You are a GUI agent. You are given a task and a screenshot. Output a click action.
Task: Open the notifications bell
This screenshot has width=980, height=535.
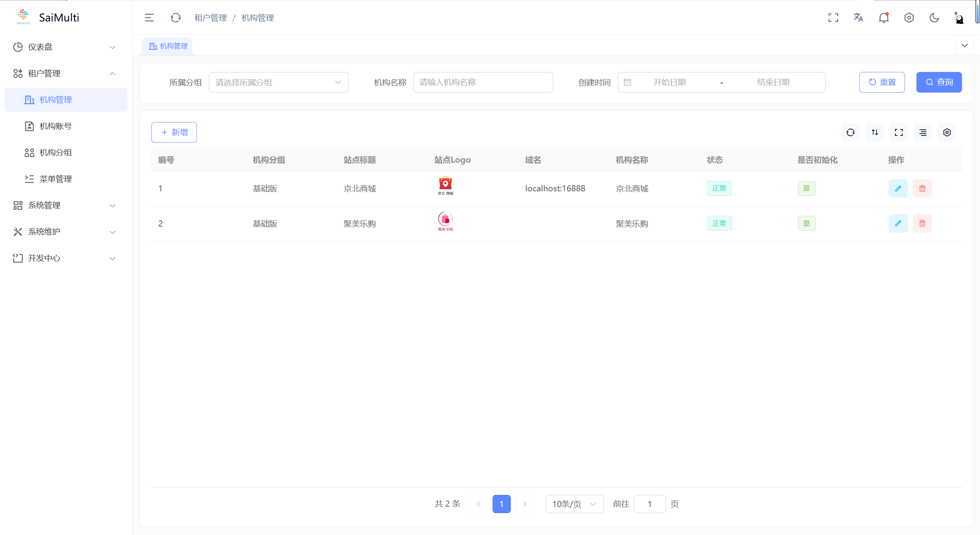[x=883, y=18]
